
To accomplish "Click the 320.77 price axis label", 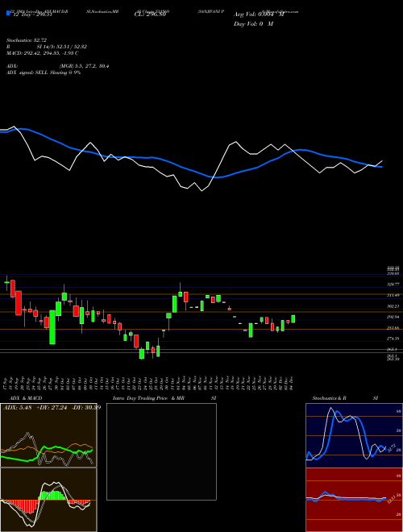I will 393,285.
